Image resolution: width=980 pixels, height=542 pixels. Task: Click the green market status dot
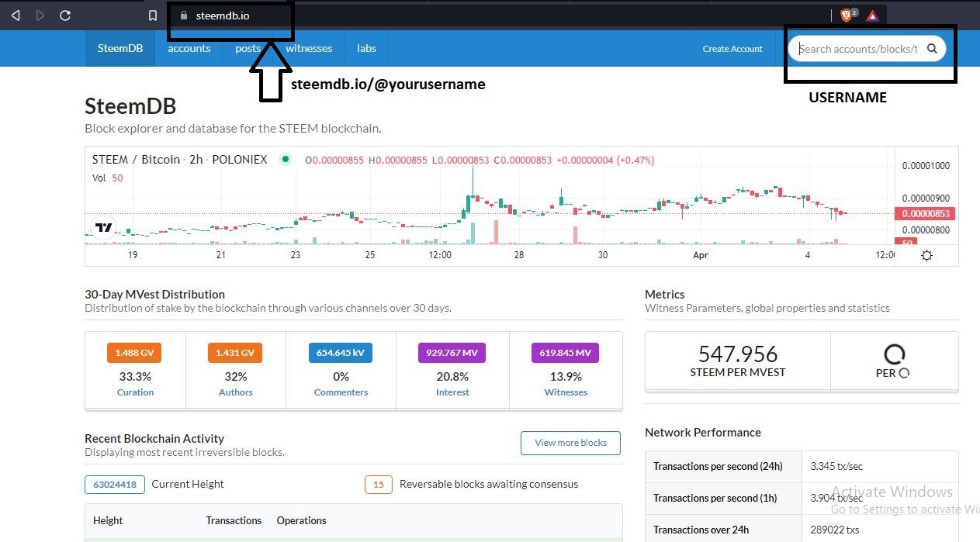coord(286,159)
